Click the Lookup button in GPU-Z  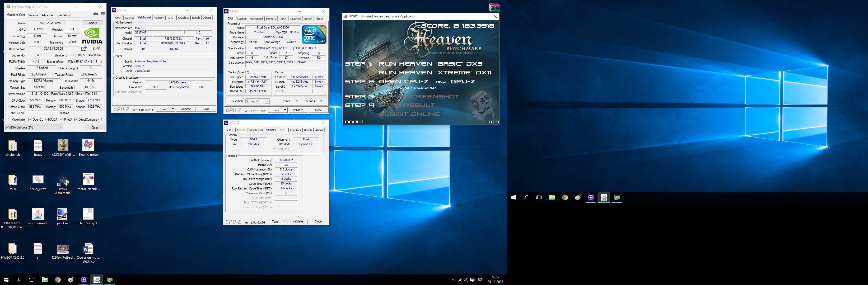point(92,23)
